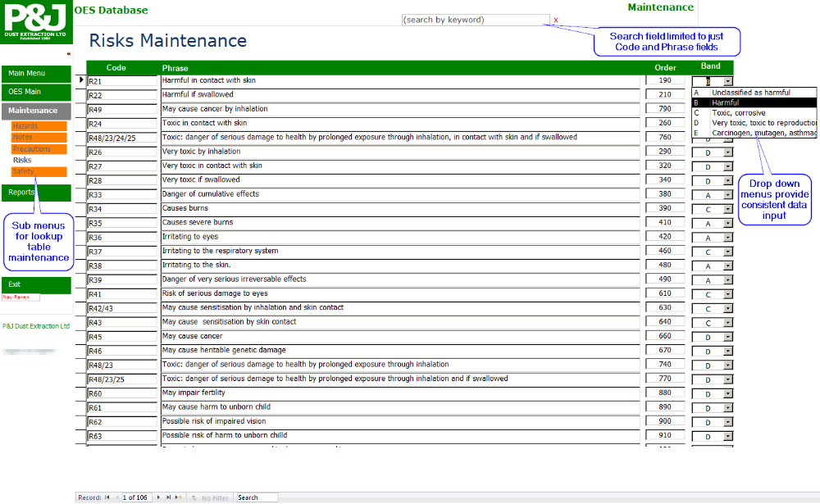820x504 pixels.
Task: Open the Hazards maintenance submenu
Action: point(39,126)
